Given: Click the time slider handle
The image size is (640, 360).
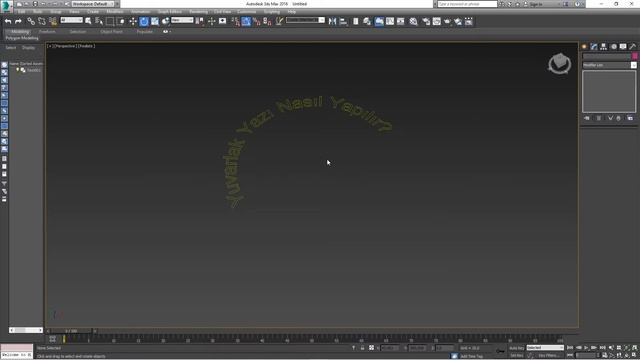Looking at the screenshot, I should [x=71, y=331].
